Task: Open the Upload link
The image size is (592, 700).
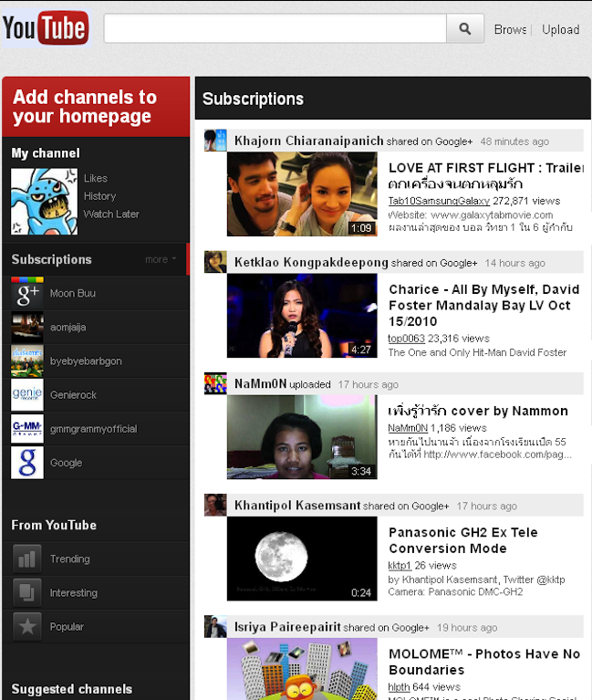Action: (x=561, y=29)
